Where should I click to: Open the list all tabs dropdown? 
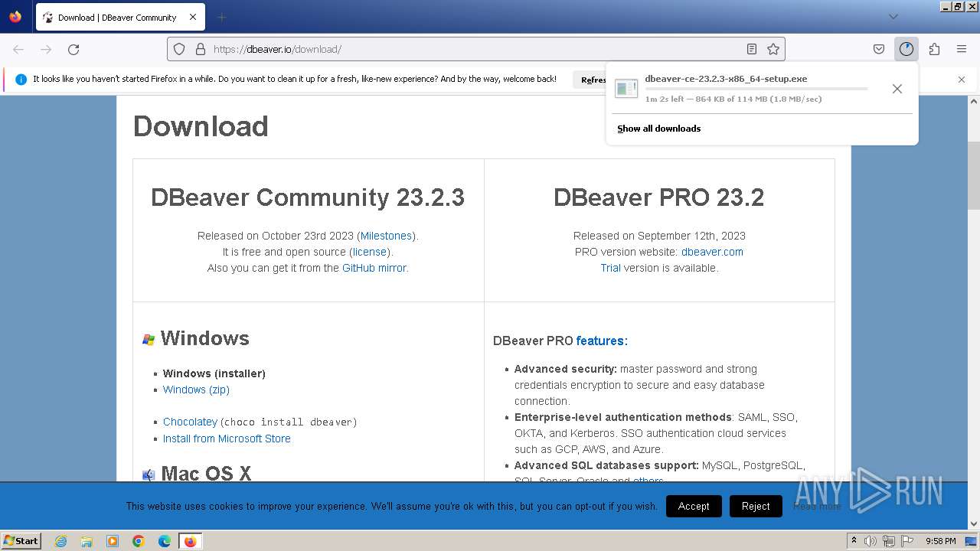click(893, 17)
